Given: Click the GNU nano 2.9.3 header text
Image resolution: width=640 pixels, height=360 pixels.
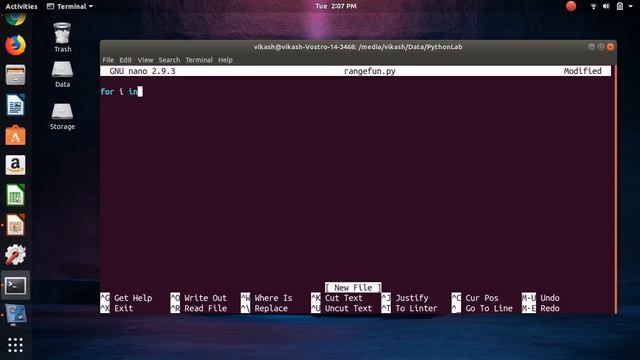Looking at the screenshot, I should click(142, 71).
